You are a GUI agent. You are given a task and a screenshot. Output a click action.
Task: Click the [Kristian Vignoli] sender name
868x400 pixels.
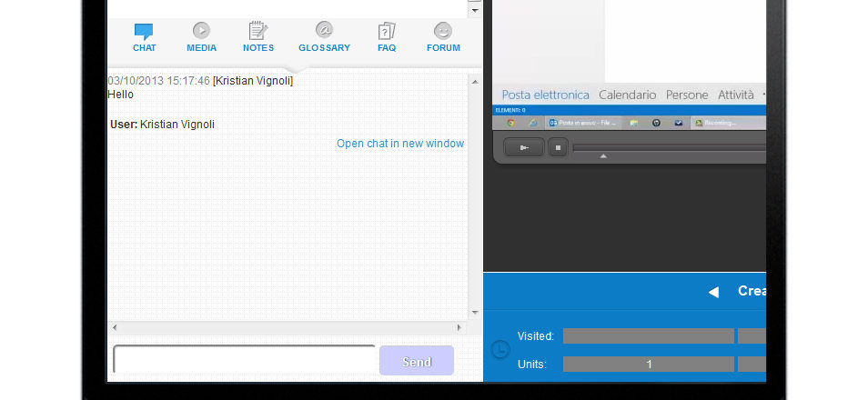[253, 81]
